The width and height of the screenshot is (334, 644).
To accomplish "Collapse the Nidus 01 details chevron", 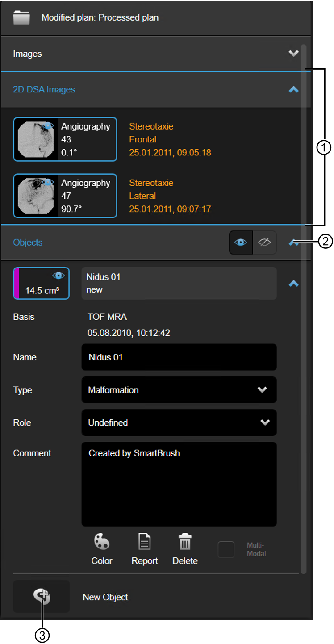I will [x=293, y=284].
